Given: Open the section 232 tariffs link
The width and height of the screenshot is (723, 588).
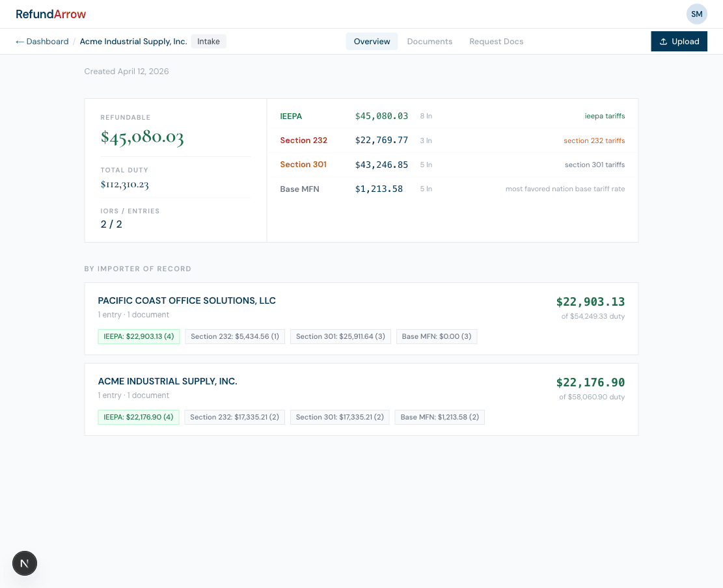Looking at the screenshot, I should click(594, 140).
